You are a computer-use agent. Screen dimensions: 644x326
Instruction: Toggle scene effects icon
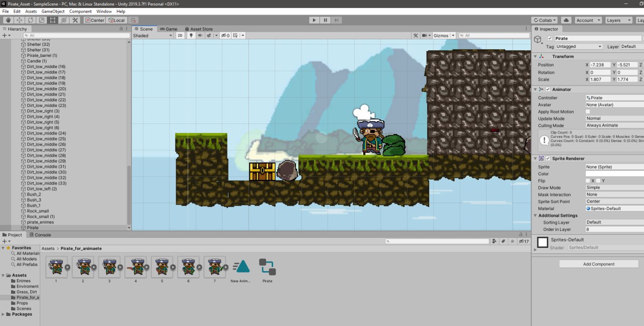pos(209,35)
